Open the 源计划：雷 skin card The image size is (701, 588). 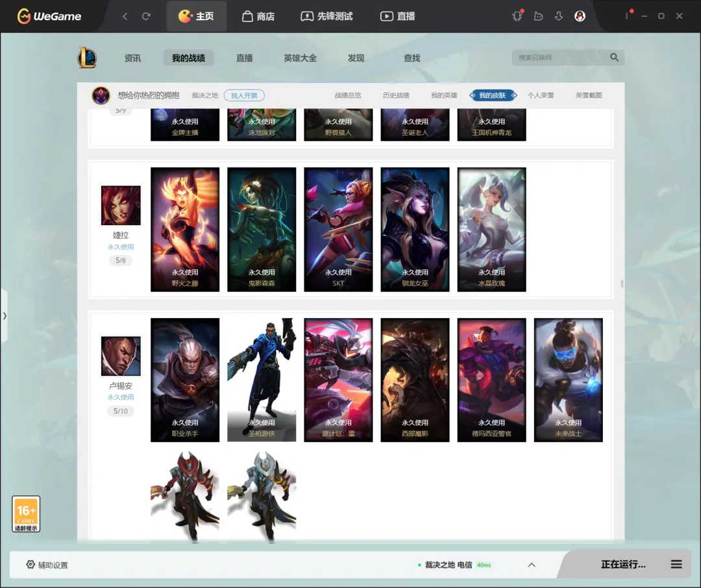click(338, 380)
